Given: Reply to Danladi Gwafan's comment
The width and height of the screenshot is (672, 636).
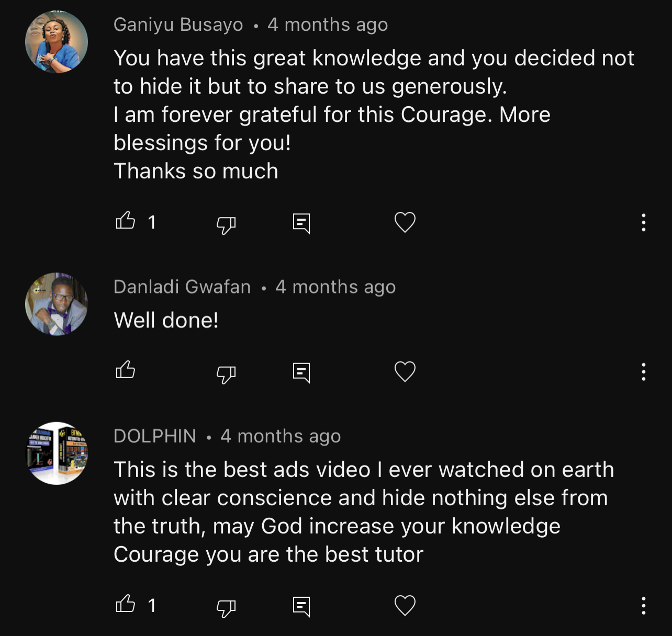Looking at the screenshot, I should tap(301, 373).
